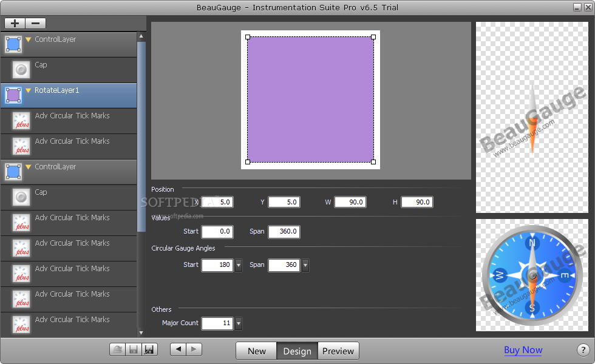Collapse the ControlLayer above the first Cap item

click(28, 39)
